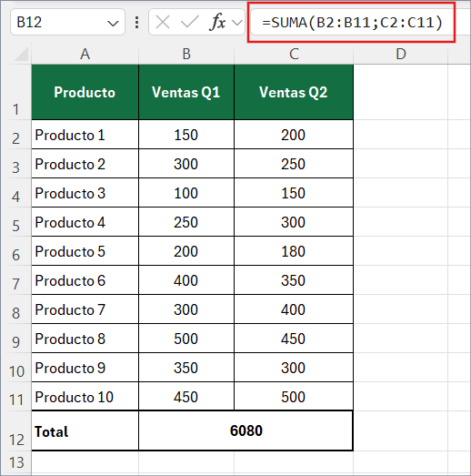Click the cancel (X) formula icon
Viewport: 471px width, 476px height.
(163, 22)
